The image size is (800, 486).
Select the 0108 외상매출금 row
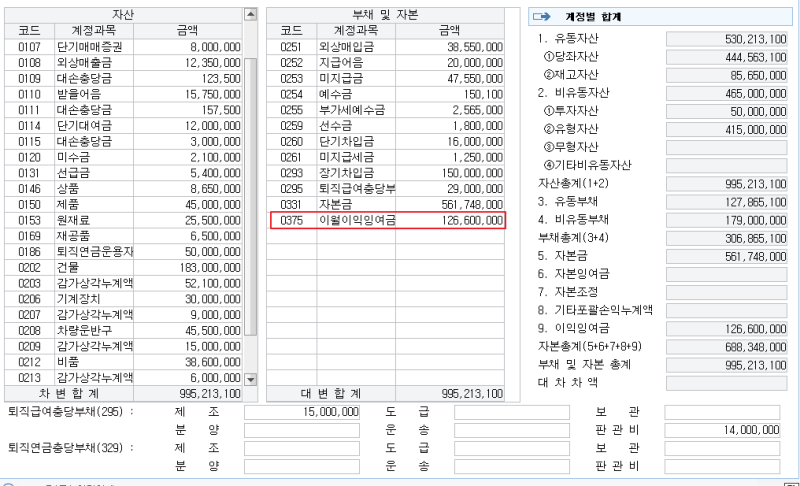tap(123, 63)
